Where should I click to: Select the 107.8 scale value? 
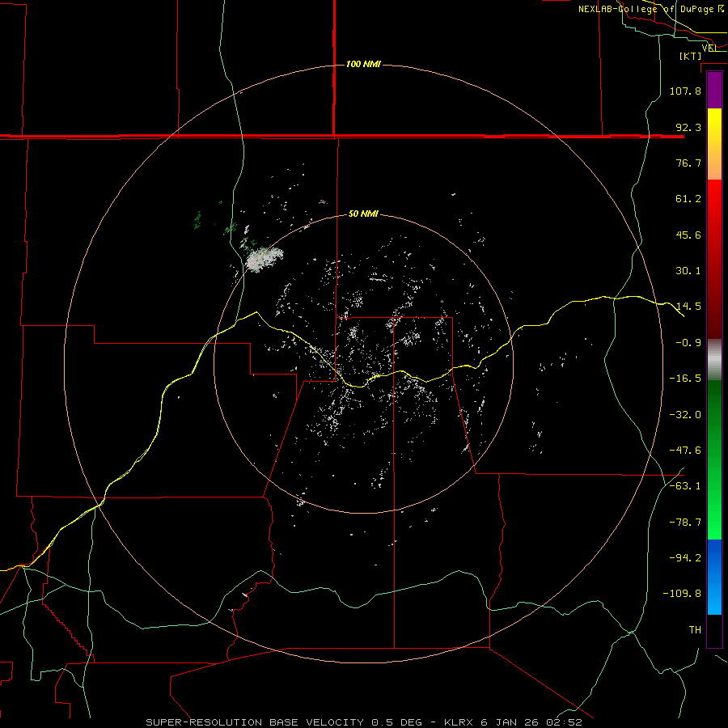(685, 91)
